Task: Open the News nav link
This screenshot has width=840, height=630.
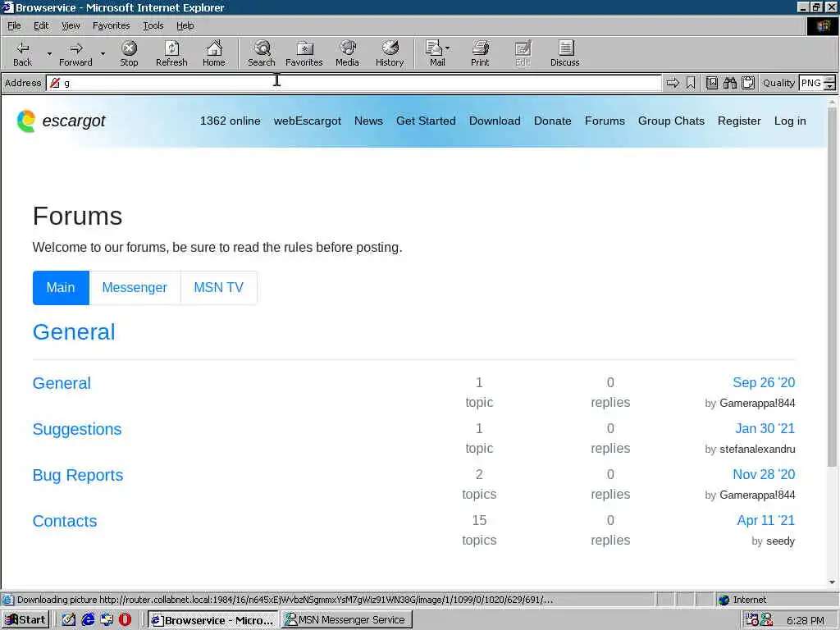Action: tap(368, 121)
